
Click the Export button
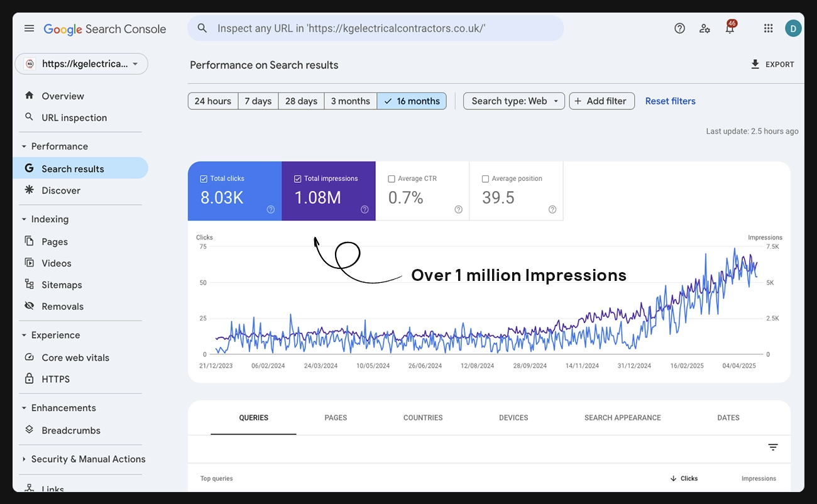(x=772, y=65)
